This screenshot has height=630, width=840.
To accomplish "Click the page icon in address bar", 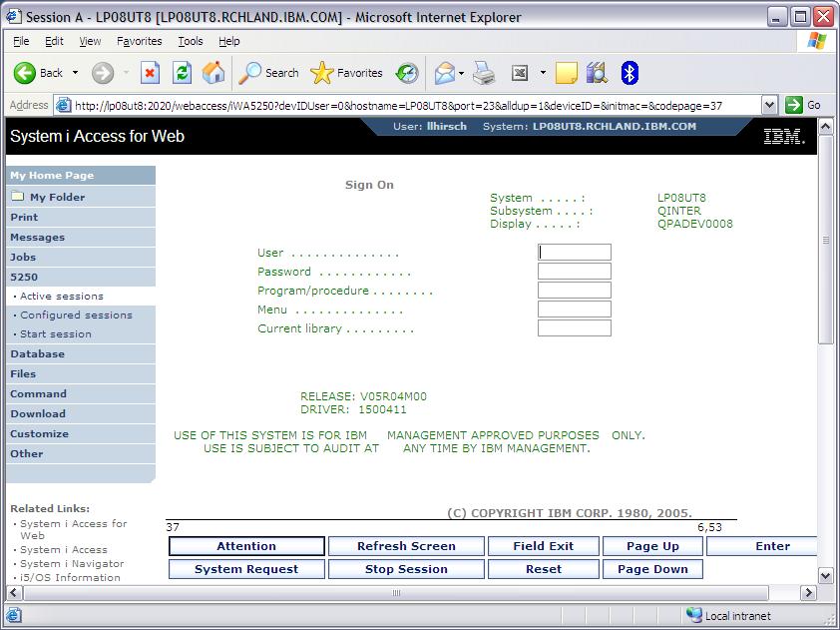I will pos(63,105).
